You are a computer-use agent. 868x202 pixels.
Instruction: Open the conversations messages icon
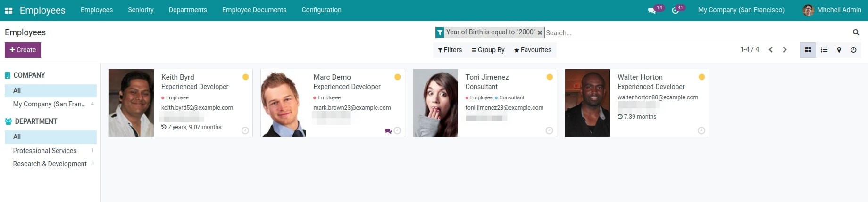[x=652, y=10]
